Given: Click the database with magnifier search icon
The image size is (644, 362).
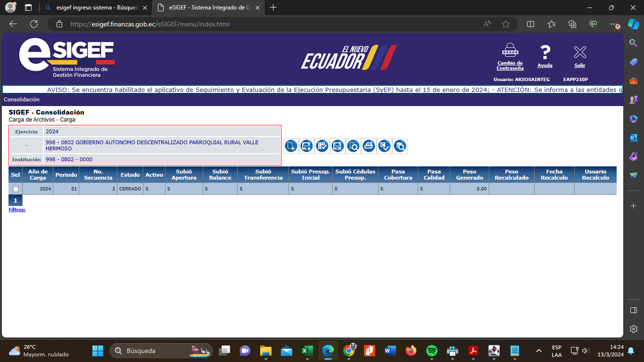Looking at the screenshot, I should click(400, 146).
